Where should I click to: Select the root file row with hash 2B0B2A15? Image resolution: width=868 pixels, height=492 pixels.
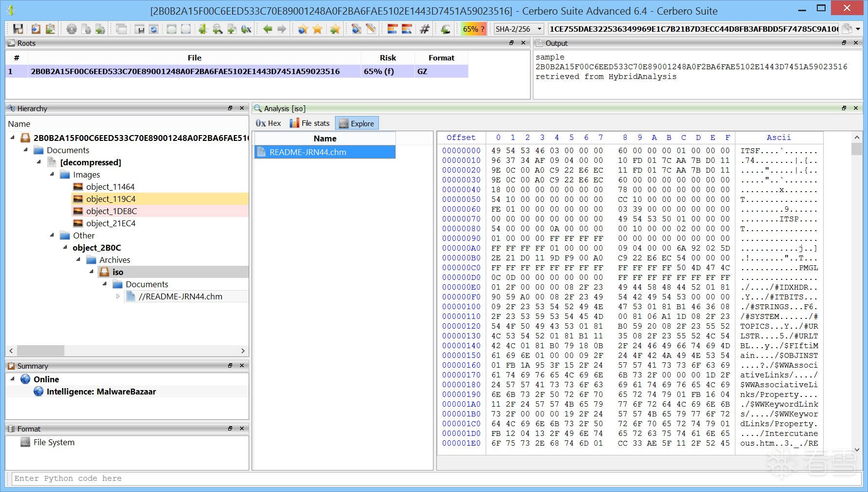[x=237, y=71]
